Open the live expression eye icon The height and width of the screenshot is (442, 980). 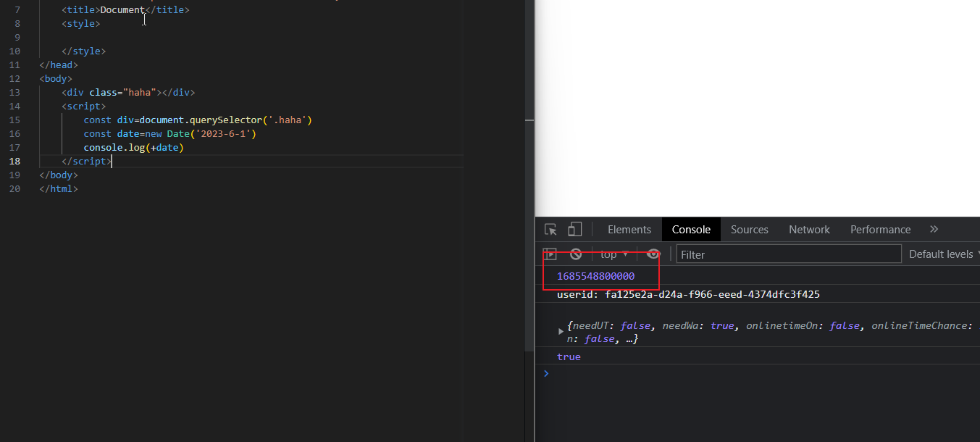coord(653,254)
